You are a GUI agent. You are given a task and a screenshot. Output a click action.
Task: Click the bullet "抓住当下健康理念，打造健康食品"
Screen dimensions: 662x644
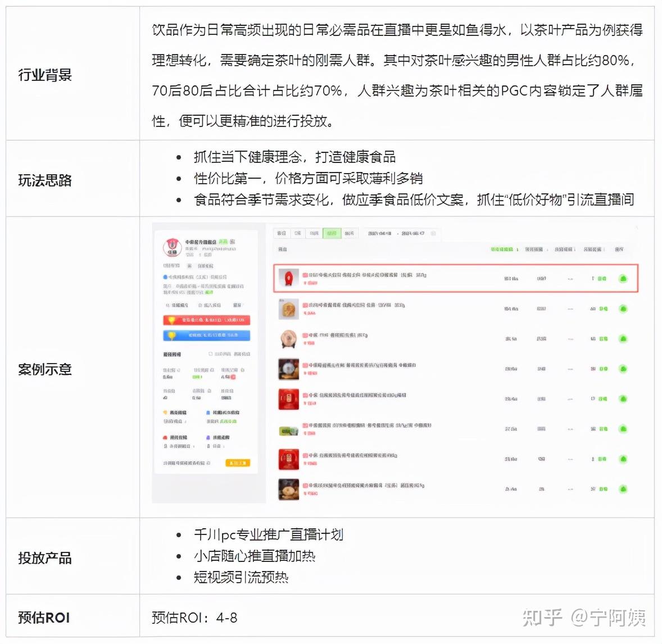[294, 157]
